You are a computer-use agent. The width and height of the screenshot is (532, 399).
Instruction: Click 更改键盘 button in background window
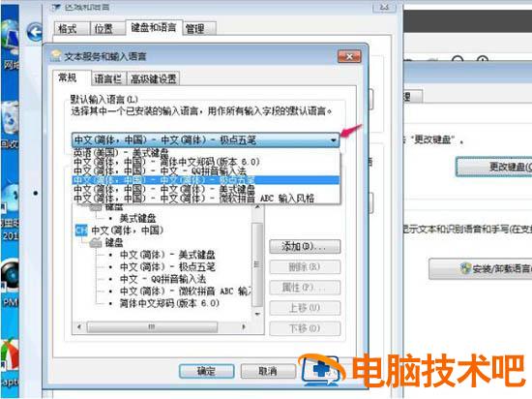494,167
